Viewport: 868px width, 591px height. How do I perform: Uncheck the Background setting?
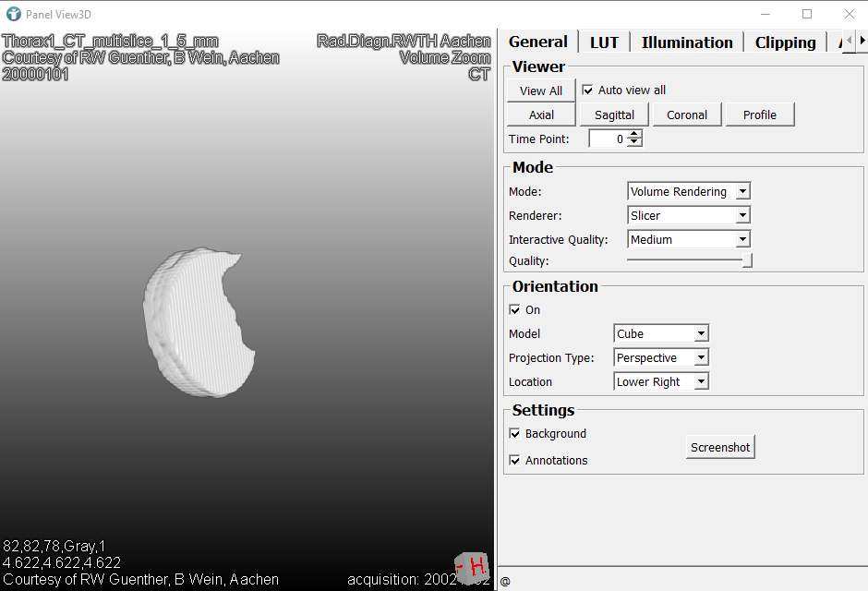coord(515,434)
